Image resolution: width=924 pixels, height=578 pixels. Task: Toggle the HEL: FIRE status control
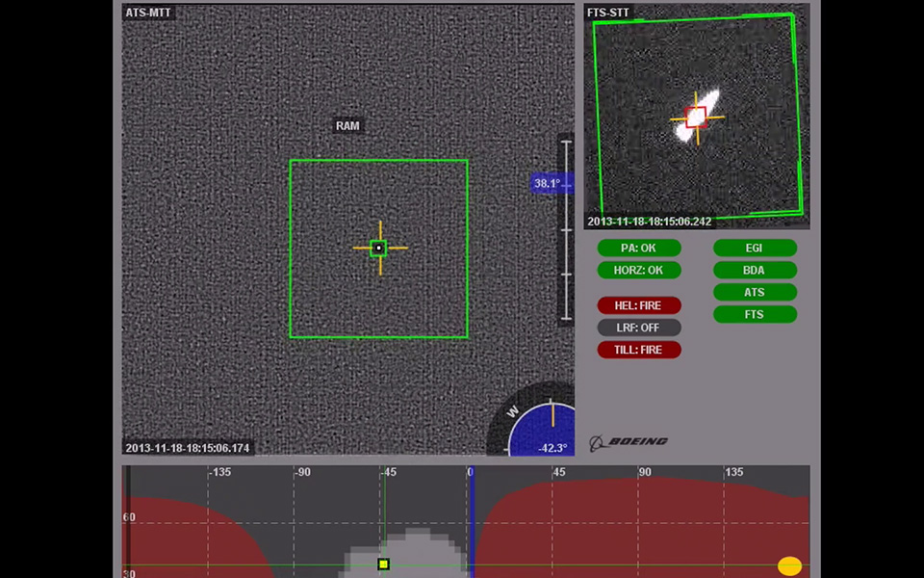pos(639,304)
